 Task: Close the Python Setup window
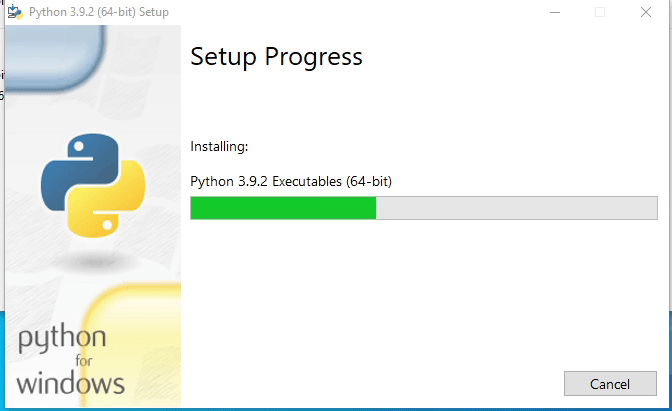tap(646, 12)
